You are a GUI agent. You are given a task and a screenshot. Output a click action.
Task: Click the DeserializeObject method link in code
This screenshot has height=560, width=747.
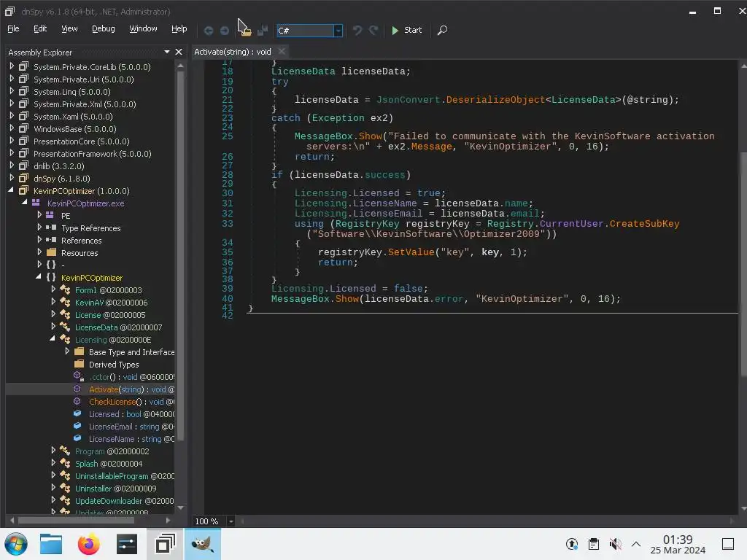pyautogui.click(x=495, y=99)
